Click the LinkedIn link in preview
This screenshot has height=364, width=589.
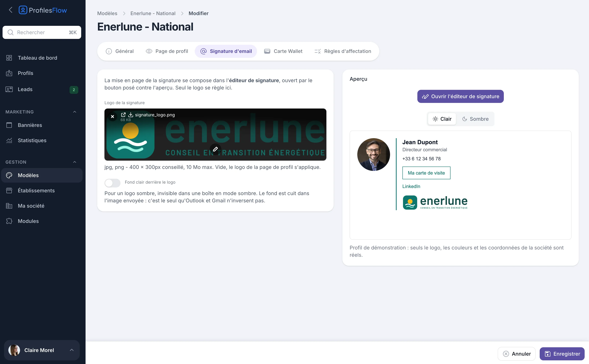(411, 186)
